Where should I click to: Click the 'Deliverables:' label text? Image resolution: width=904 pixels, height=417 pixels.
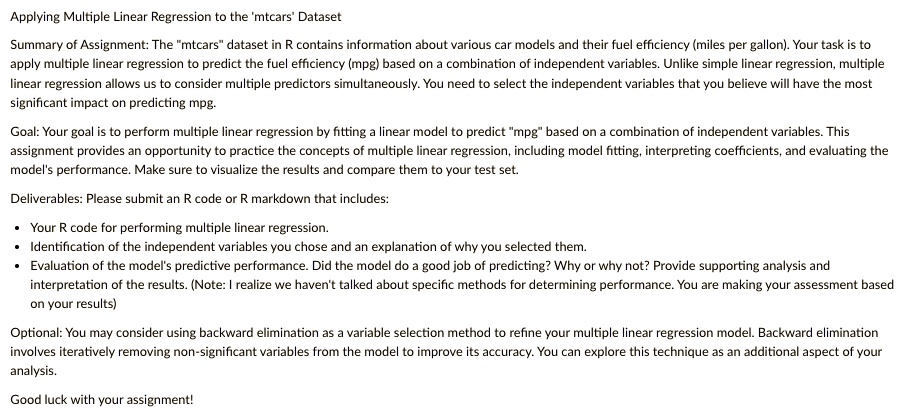[x=47, y=199]
